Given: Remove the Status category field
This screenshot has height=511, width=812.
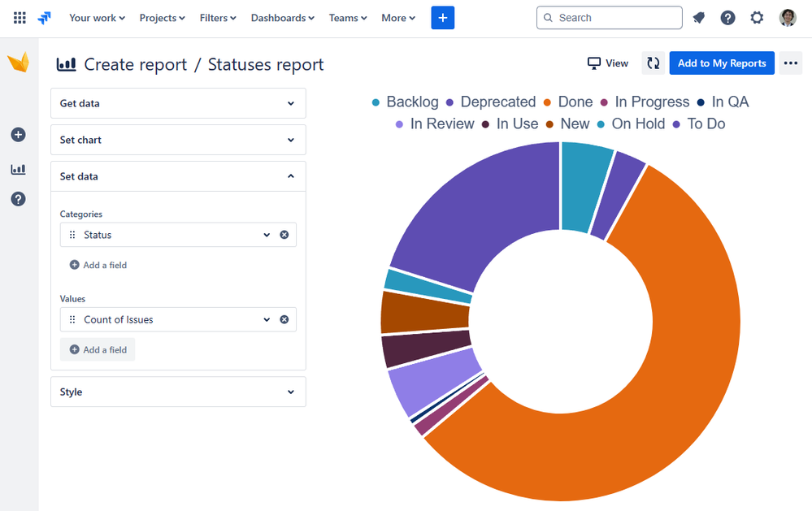Looking at the screenshot, I should point(284,235).
